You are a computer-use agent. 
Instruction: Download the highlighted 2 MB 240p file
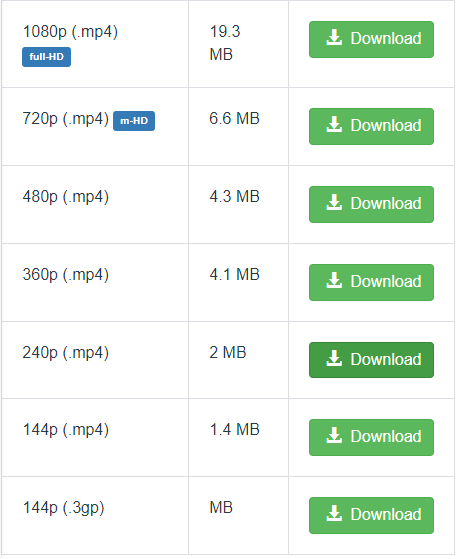pyautogui.click(x=371, y=360)
